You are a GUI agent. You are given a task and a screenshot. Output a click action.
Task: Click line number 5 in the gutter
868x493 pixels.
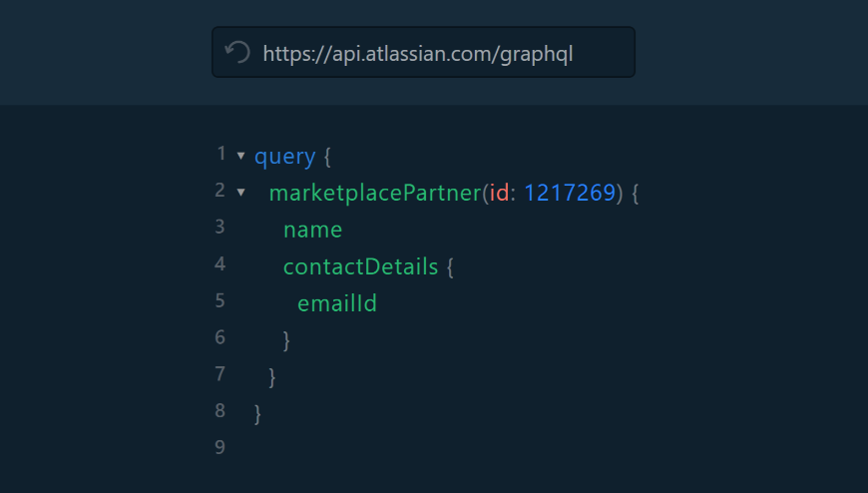click(219, 300)
